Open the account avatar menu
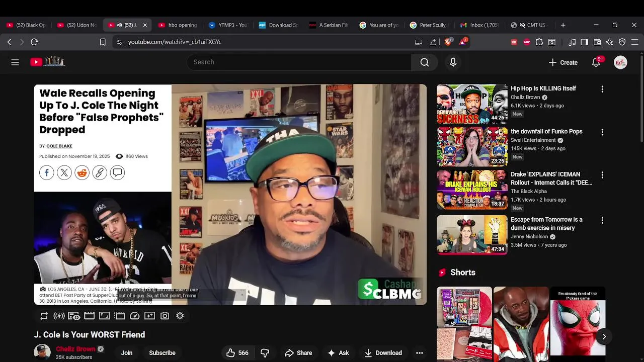This screenshot has height=362, width=644. point(620,62)
